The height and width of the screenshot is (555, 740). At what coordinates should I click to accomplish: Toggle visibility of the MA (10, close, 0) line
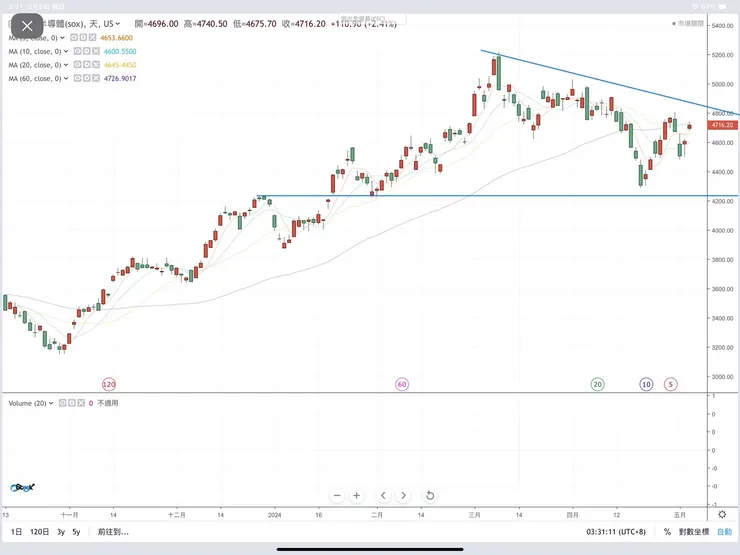pyautogui.click(x=78, y=51)
